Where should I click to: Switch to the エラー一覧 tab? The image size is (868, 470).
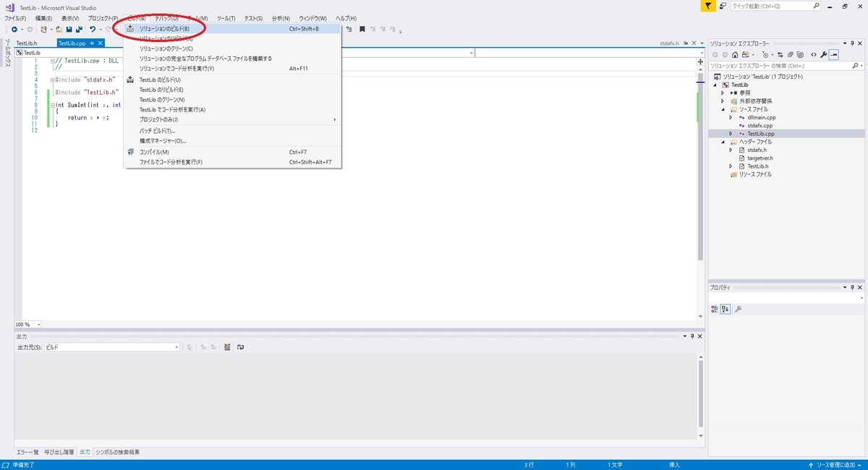click(x=27, y=452)
